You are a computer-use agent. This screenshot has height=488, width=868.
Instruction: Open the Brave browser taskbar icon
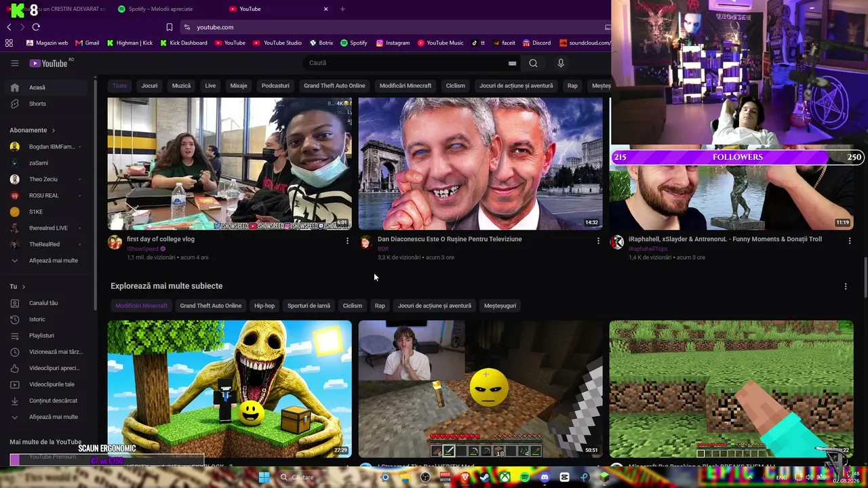[x=465, y=477]
